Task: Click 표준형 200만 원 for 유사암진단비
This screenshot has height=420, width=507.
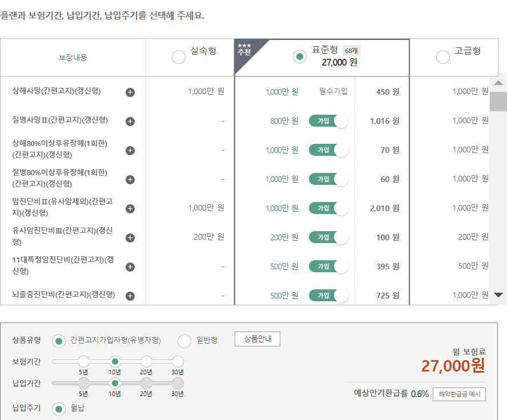Action: tap(284, 237)
